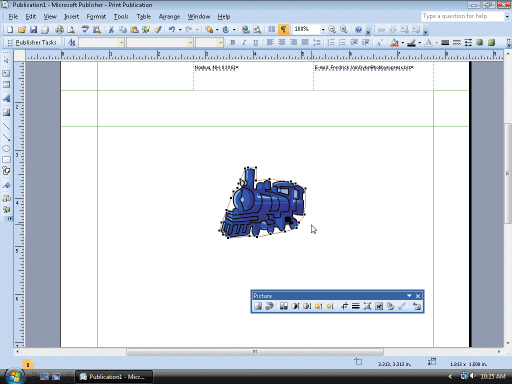This screenshot has width=512, height=384.
Task: Click the Zoom Out magnifier icon
Action: pos(332,30)
